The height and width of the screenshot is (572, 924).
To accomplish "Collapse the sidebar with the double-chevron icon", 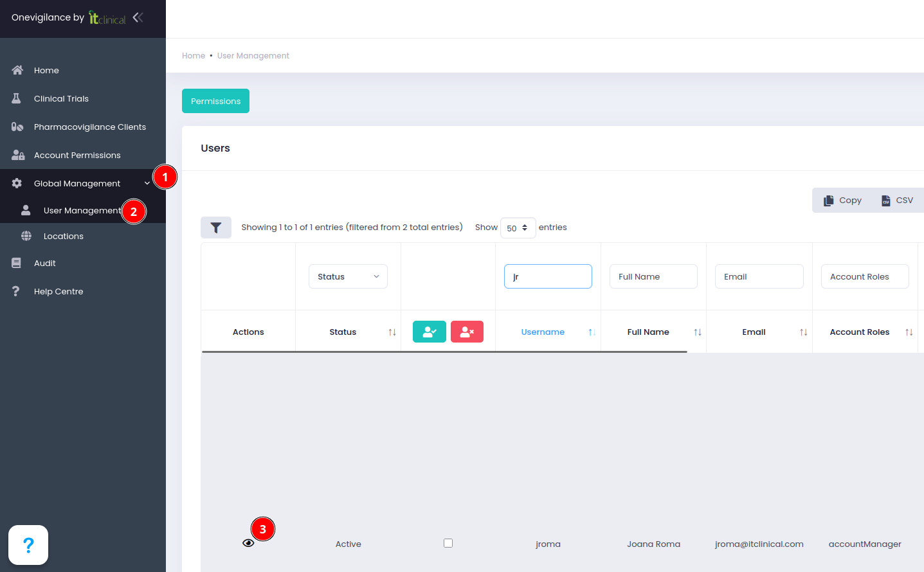I will (138, 17).
